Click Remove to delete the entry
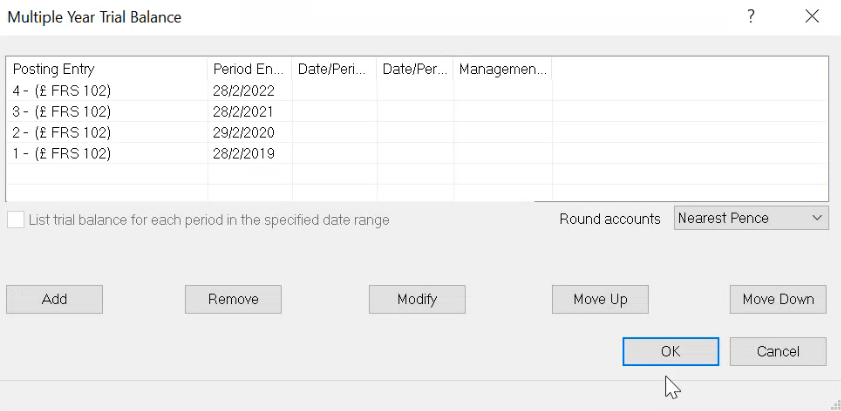Image resolution: width=841 pixels, height=411 pixels. (x=233, y=299)
